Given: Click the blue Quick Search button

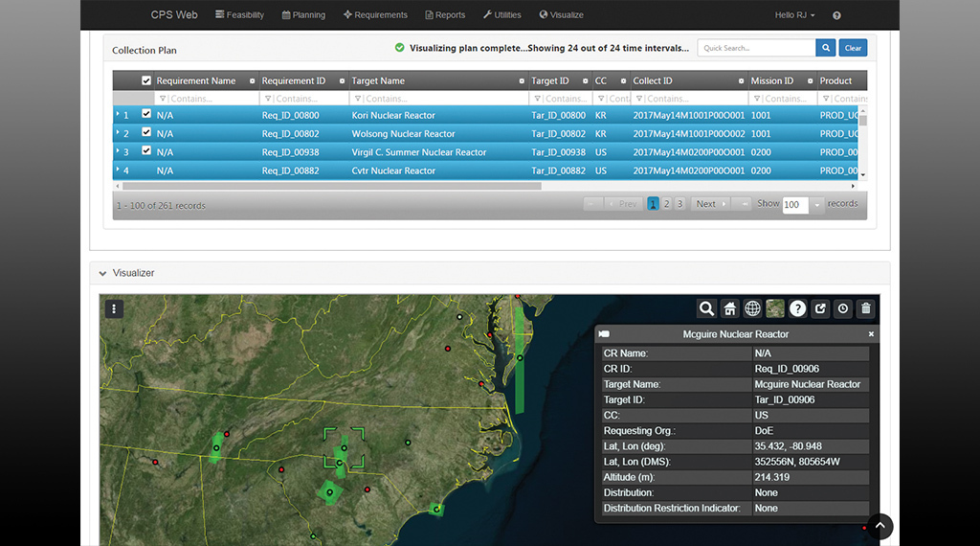Looking at the screenshot, I should 826,48.
